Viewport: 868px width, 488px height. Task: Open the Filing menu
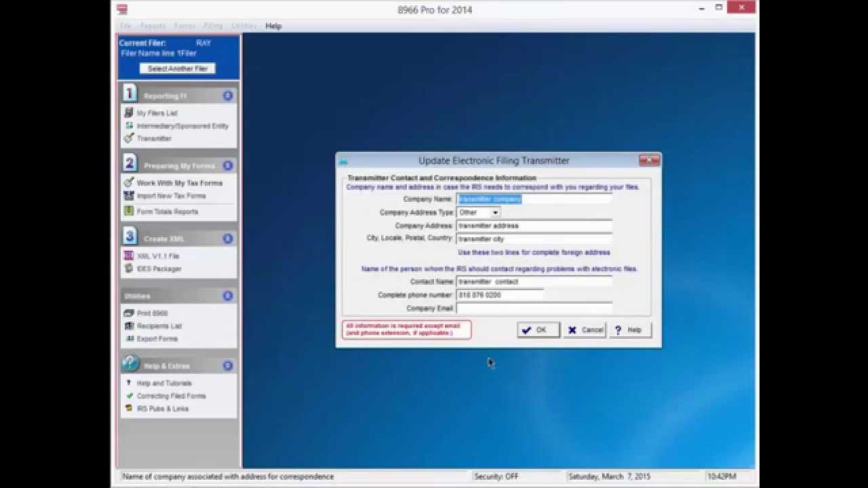(213, 26)
